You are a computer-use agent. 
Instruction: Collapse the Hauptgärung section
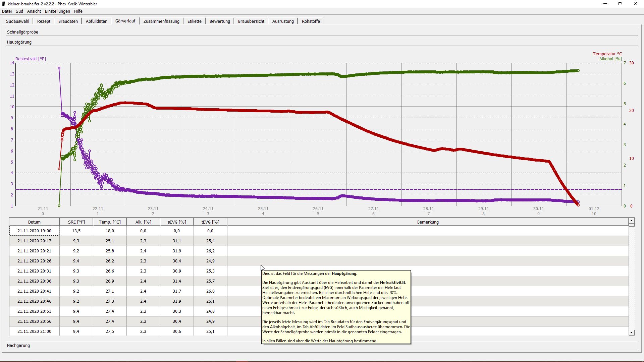pyautogui.click(x=19, y=42)
